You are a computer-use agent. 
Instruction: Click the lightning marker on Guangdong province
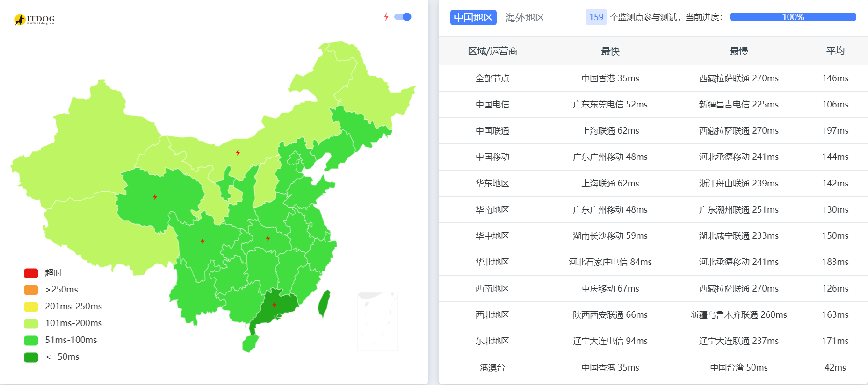tap(274, 305)
